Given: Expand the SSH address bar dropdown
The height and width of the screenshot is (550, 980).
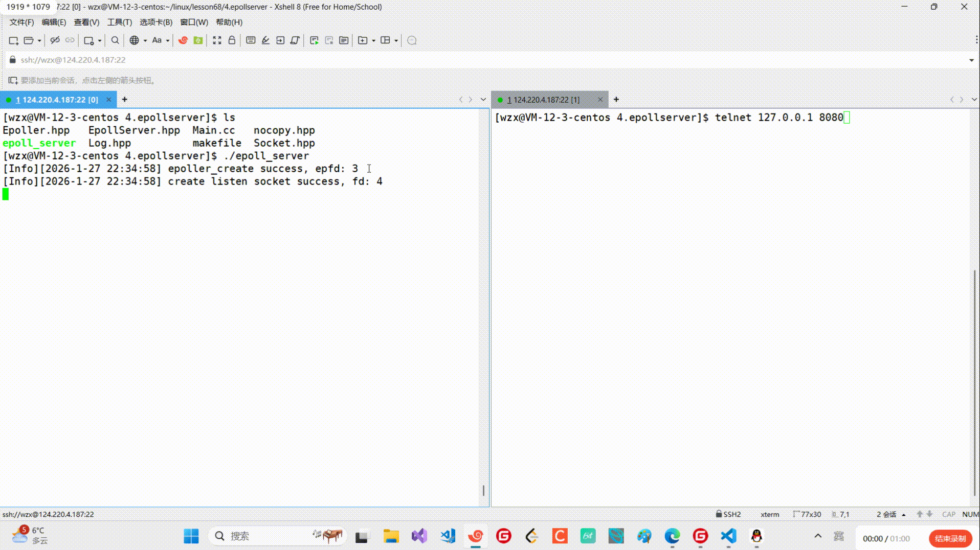Looking at the screenshot, I should pyautogui.click(x=971, y=60).
